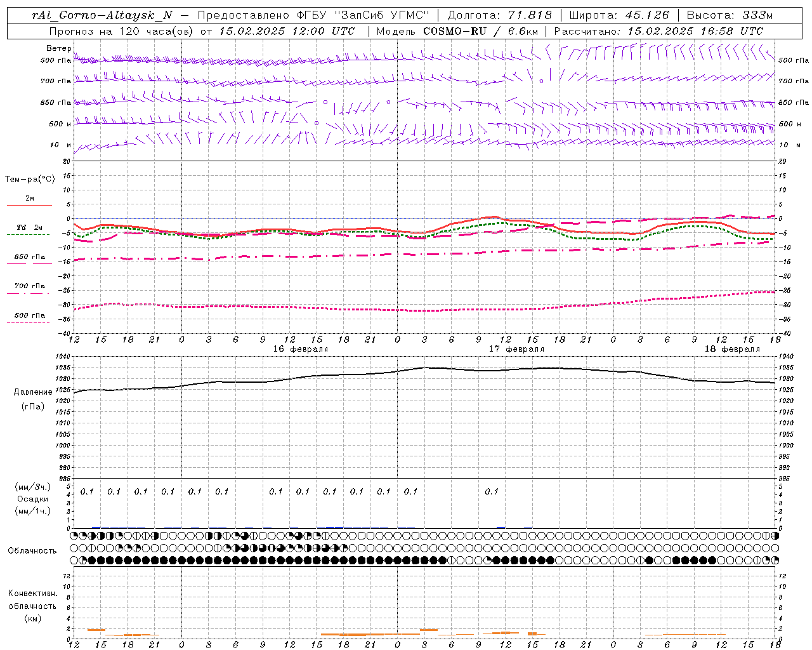Click the (мм/1ч.) precipitation unit label
The width and height of the screenshot is (812, 650).
pyautogui.click(x=33, y=511)
